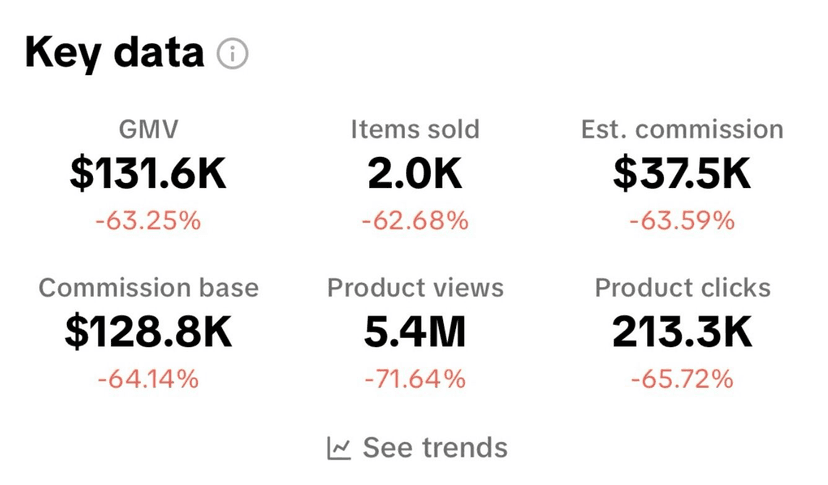The image size is (828, 485).
Task: Click the $128.8K commission base value
Action: 148,333
